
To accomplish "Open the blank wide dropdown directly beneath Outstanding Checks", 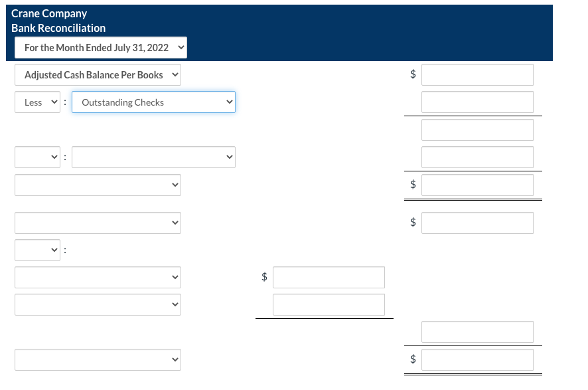I will (x=153, y=157).
